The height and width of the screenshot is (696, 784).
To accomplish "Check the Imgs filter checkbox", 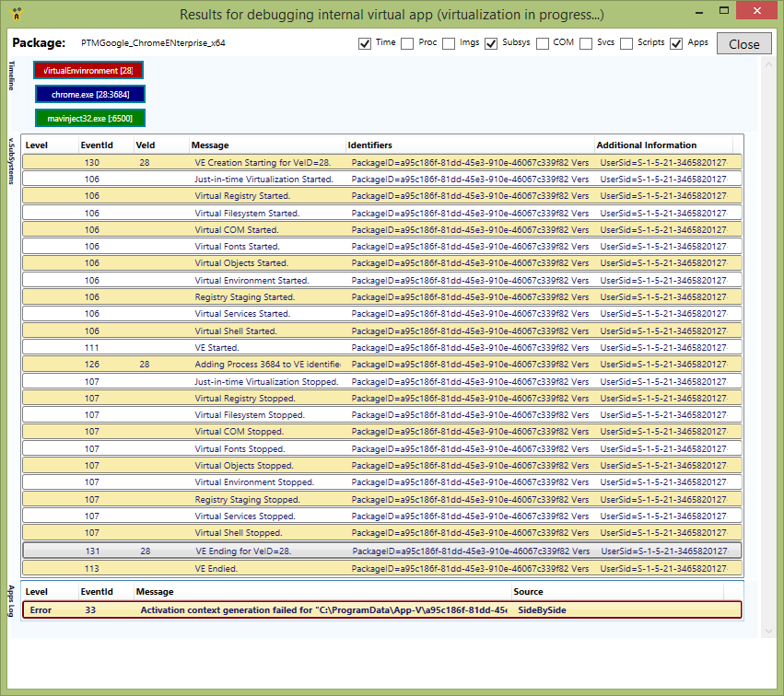I will pyautogui.click(x=449, y=42).
